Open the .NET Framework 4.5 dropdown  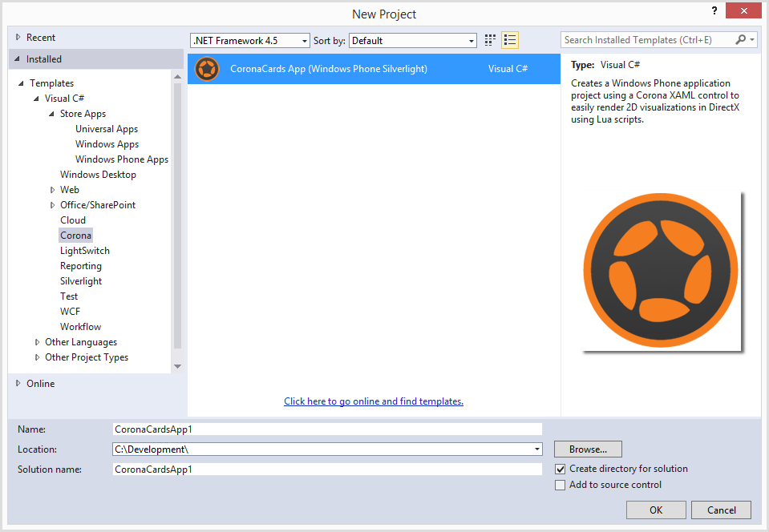250,41
